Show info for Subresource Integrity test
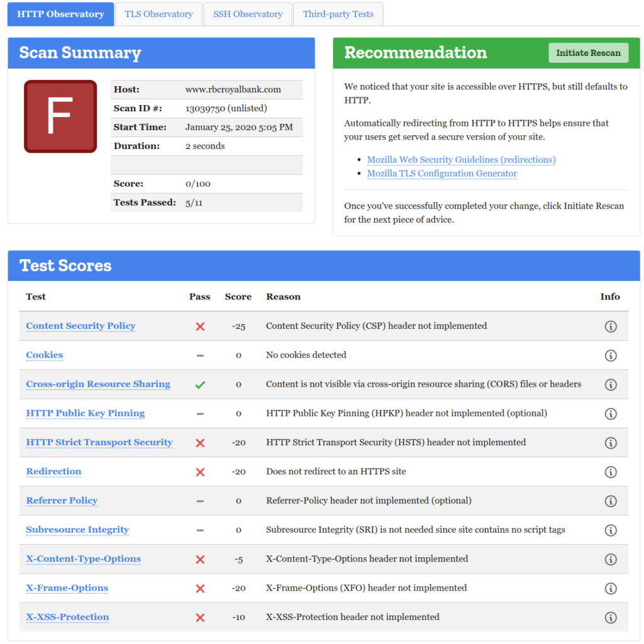644x644 pixels. pyautogui.click(x=610, y=530)
